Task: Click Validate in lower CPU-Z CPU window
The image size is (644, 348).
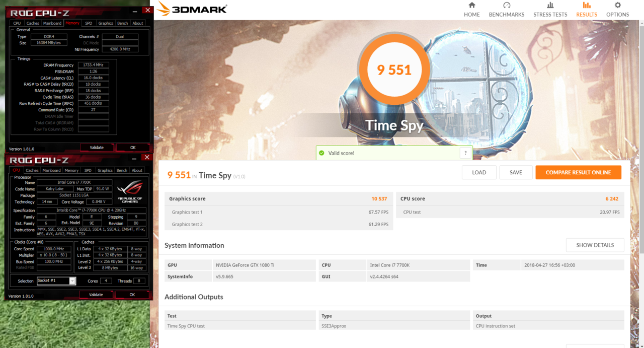Action: pyautogui.click(x=96, y=295)
